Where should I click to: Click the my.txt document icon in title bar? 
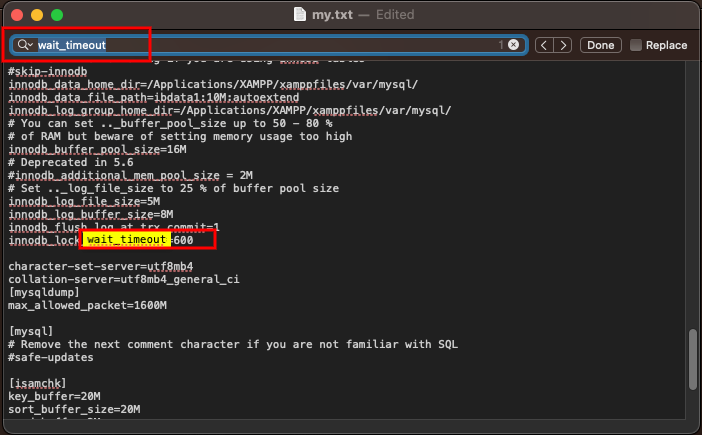pyautogui.click(x=302, y=16)
